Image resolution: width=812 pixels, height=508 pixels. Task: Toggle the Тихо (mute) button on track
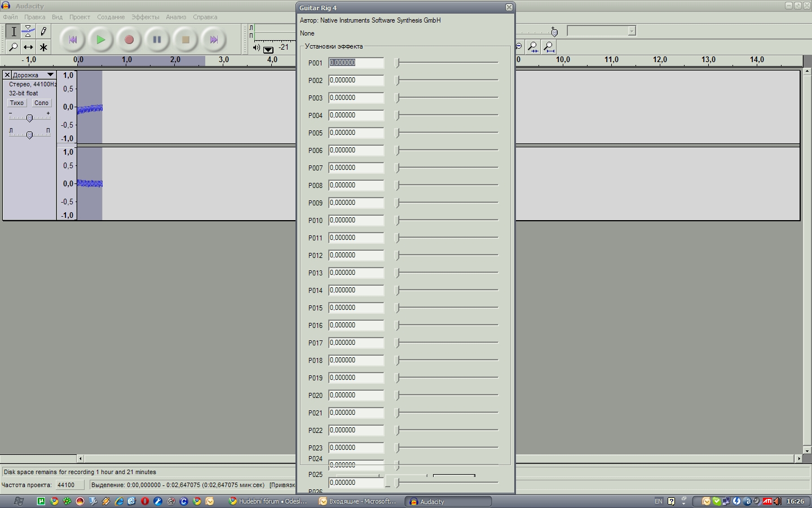coord(17,103)
